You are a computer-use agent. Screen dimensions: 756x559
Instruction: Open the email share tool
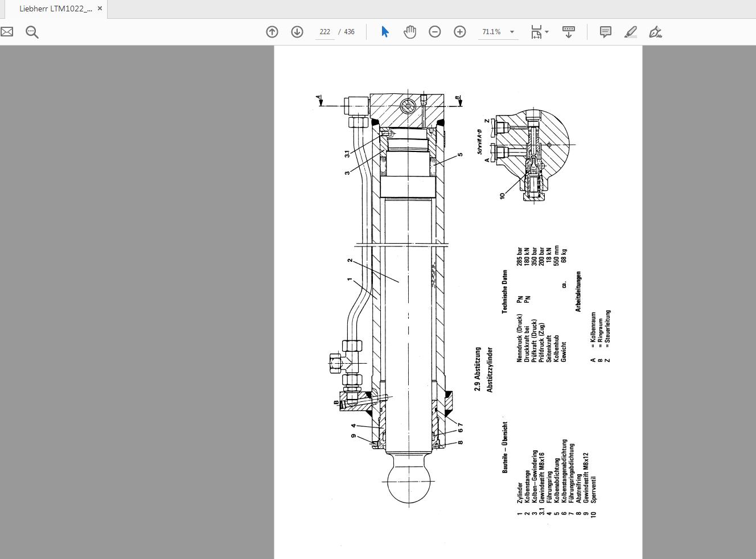pos(7,32)
